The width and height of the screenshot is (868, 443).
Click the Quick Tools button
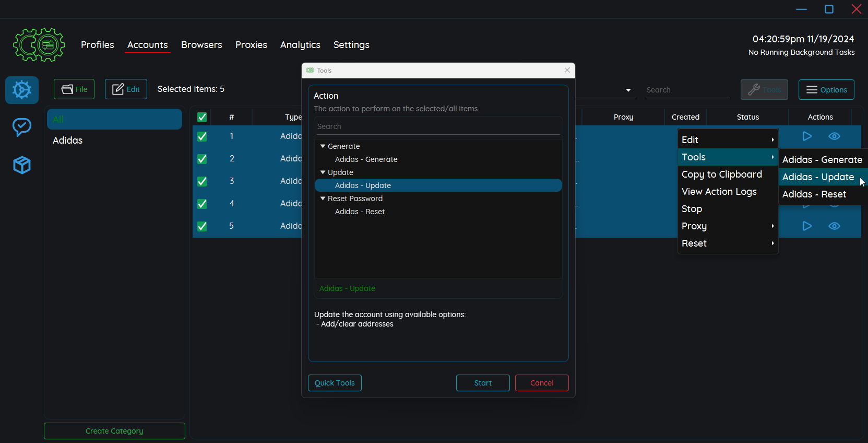[335, 383]
